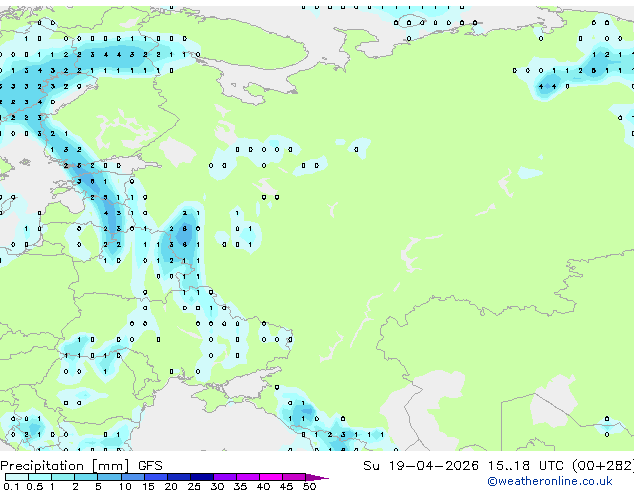Pick the 15–20 mm legend color swatch
Viewport: 634px width, 490px height.
tap(155, 477)
